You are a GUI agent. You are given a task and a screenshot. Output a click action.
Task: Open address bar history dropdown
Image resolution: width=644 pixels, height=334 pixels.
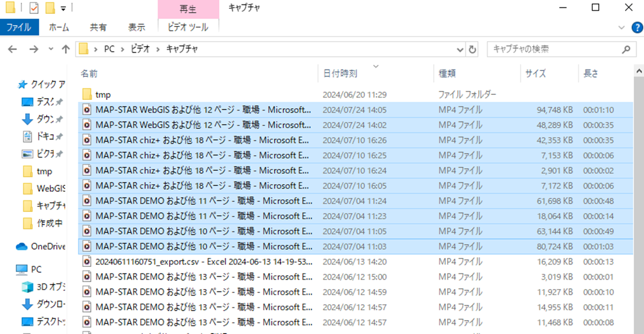(x=460, y=49)
